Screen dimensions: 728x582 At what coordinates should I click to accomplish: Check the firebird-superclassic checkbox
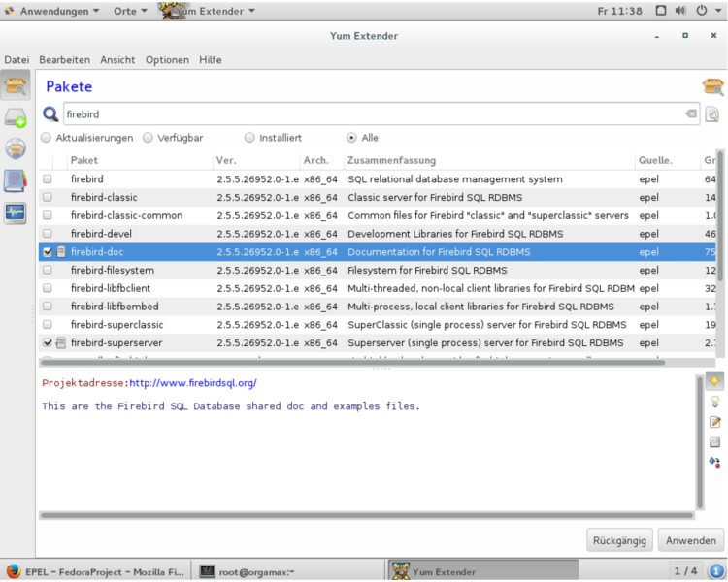(x=48, y=325)
